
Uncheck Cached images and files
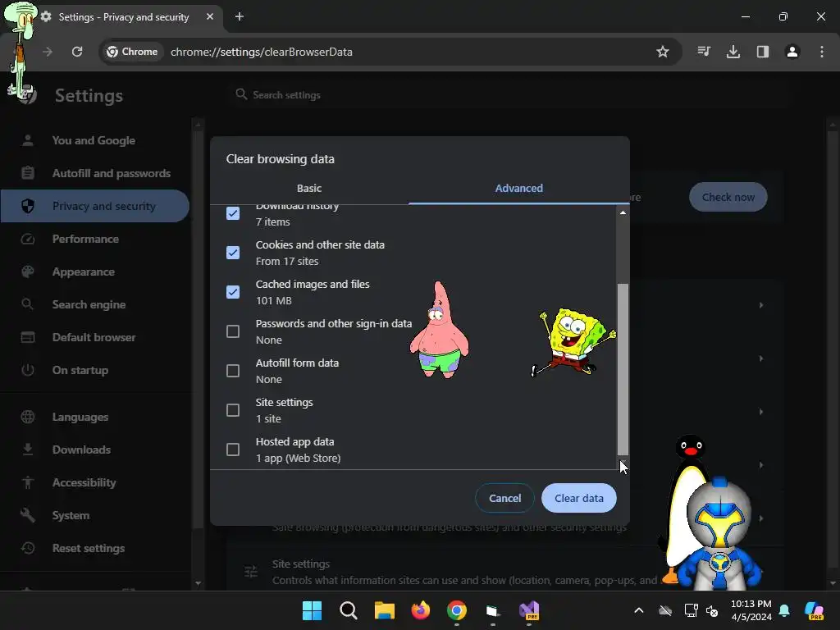(x=233, y=292)
